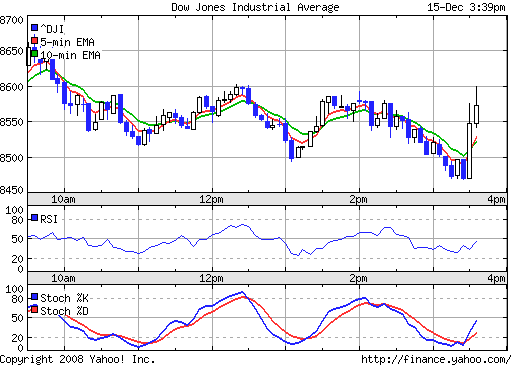Click the 50 label on the RSI axis
512x365 pixels.
click(x=18, y=239)
